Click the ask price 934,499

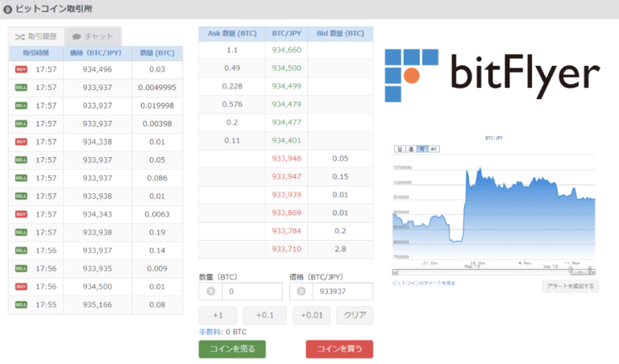[x=286, y=86]
